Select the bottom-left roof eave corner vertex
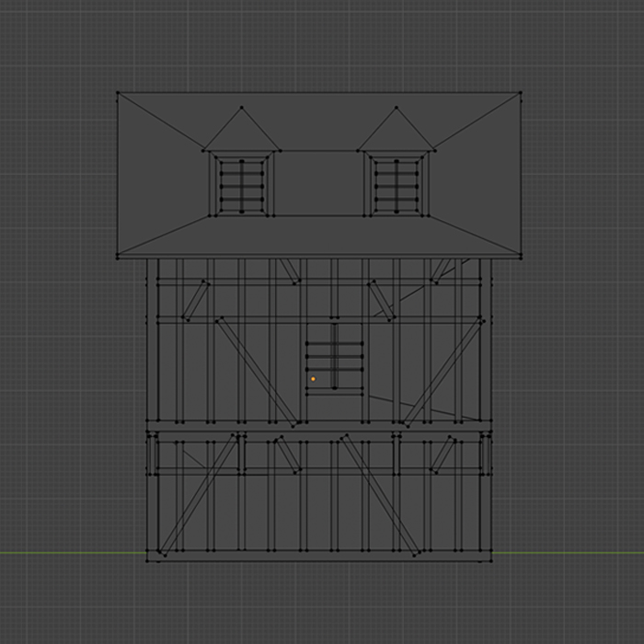The image size is (644, 644). click(x=118, y=257)
